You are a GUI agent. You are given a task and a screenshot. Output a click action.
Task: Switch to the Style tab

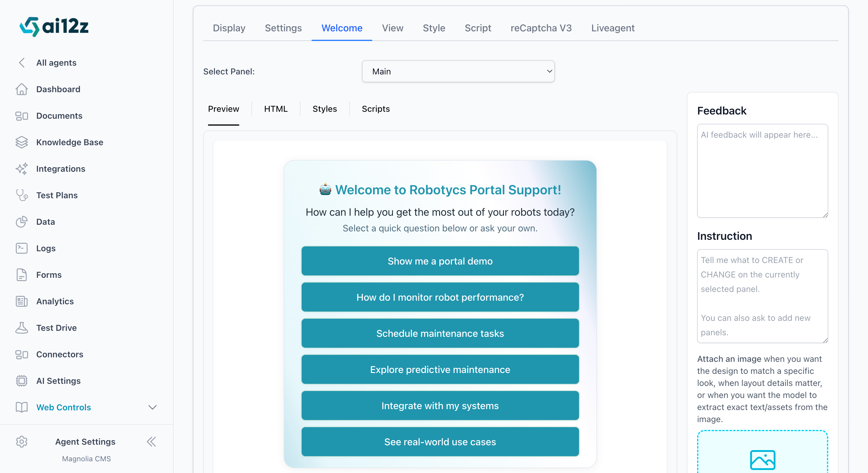point(434,28)
